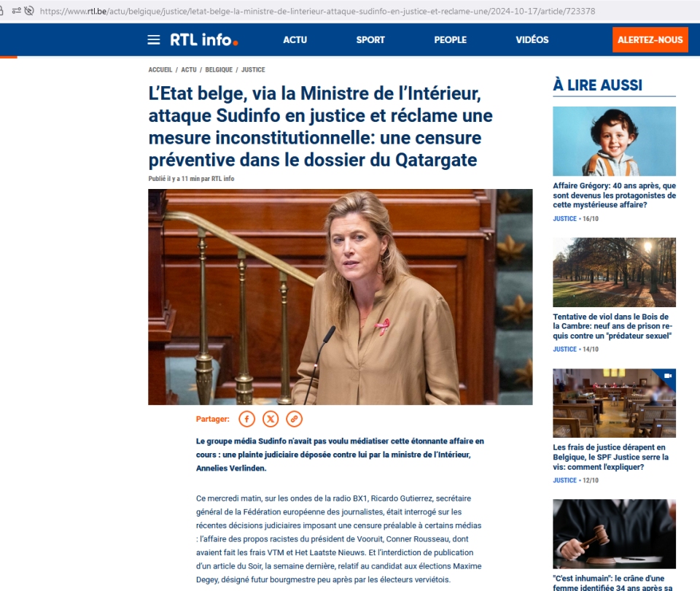Share the article on Facebook
This screenshot has width=700, height=591.
(247, 419)
